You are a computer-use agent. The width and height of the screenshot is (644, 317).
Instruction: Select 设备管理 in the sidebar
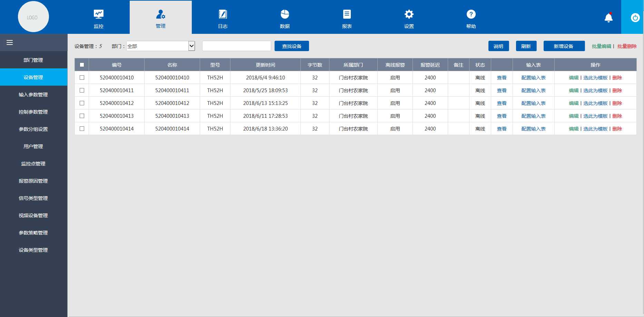coord(33,77)
